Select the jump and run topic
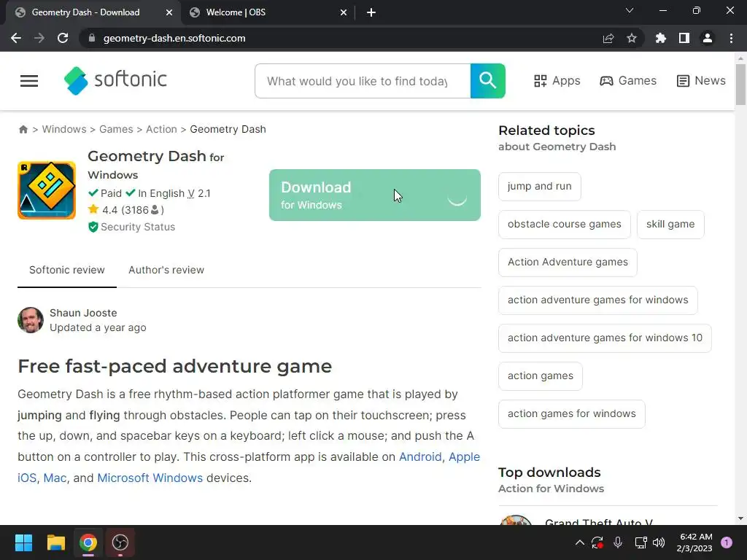This screenshot has height=560, width=747. pos(539,186)
